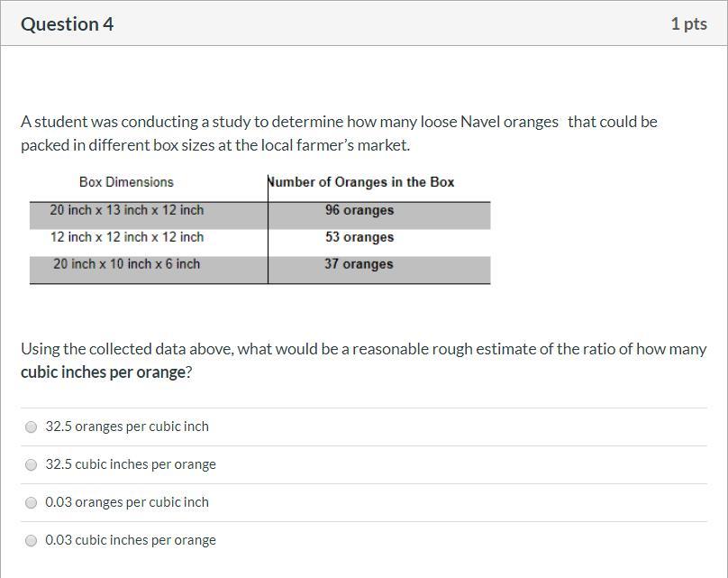Click the 1 pts label
Viewport: 728px width, 578px height.
(689, 23)
